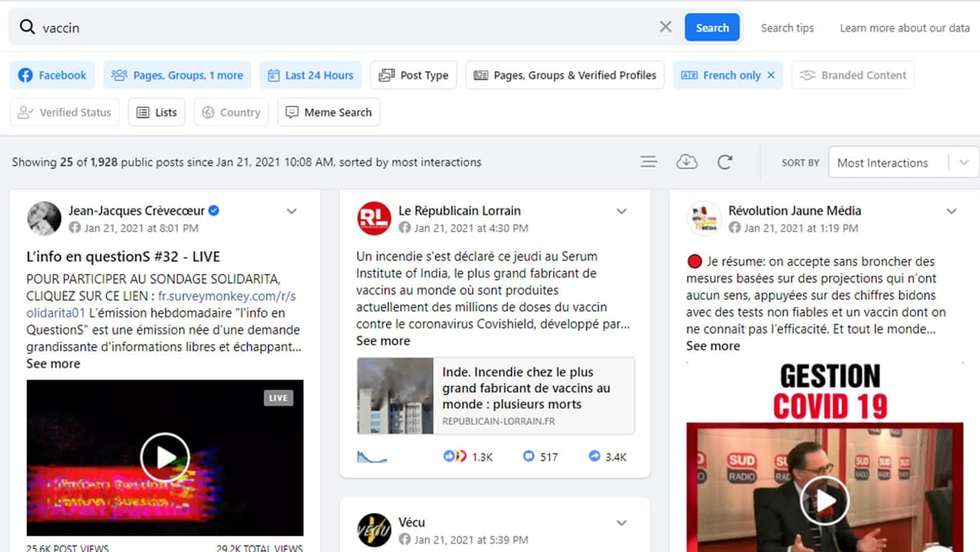This screenshot has width=980, height=552.
Task: Click Révolution Jaune Média page logo
Action: (x=704, y=219)
